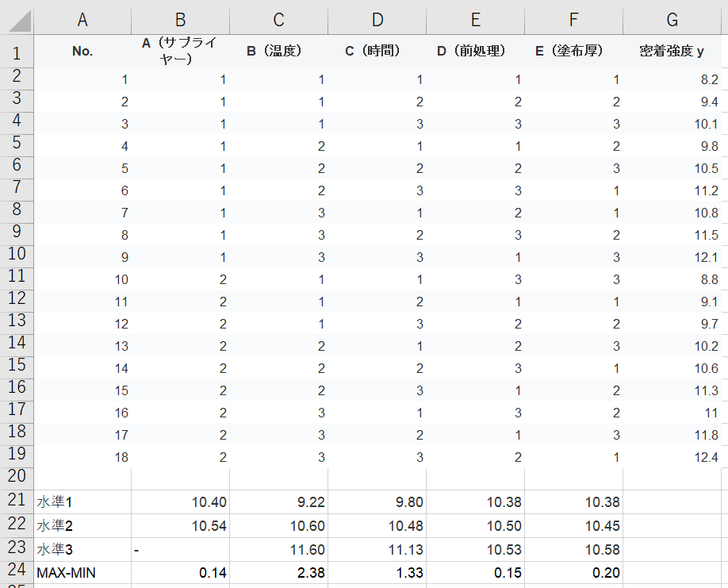Select column G header
The height and width of the screenshot is (588, 728).
tap(674, 19)
